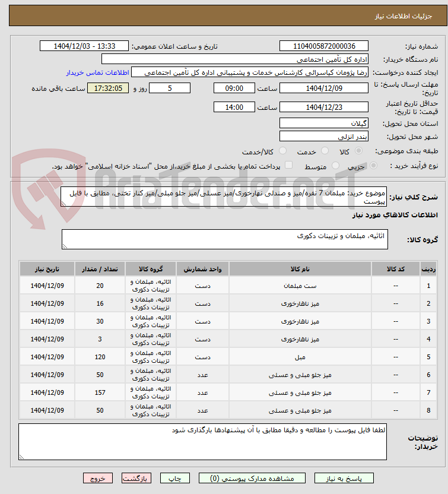Viewport: 448px width, 494px height.
Task: Select the کالا radio button
Action: pos(358,151)
